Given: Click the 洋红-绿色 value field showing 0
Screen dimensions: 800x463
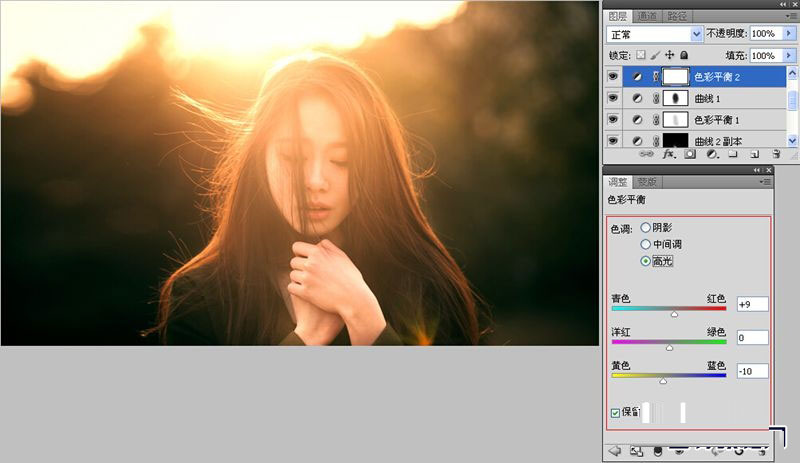Looking at the screenshot, I should point(753,337).
